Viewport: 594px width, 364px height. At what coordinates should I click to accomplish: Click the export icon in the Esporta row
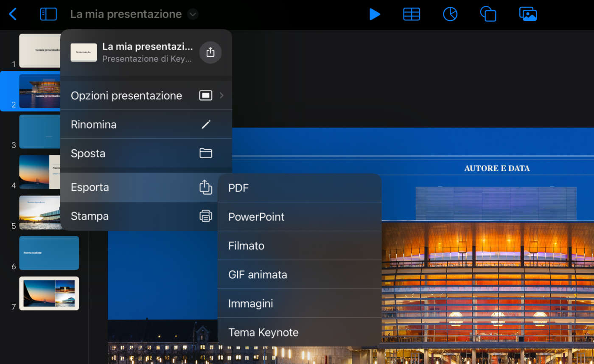pos(206,187)
